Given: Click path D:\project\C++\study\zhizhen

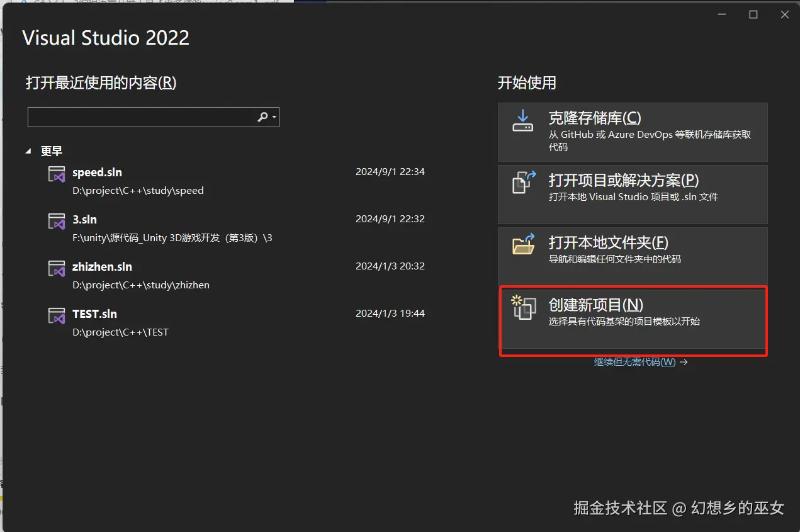Looking at the screenshot, I should [141, 285].
